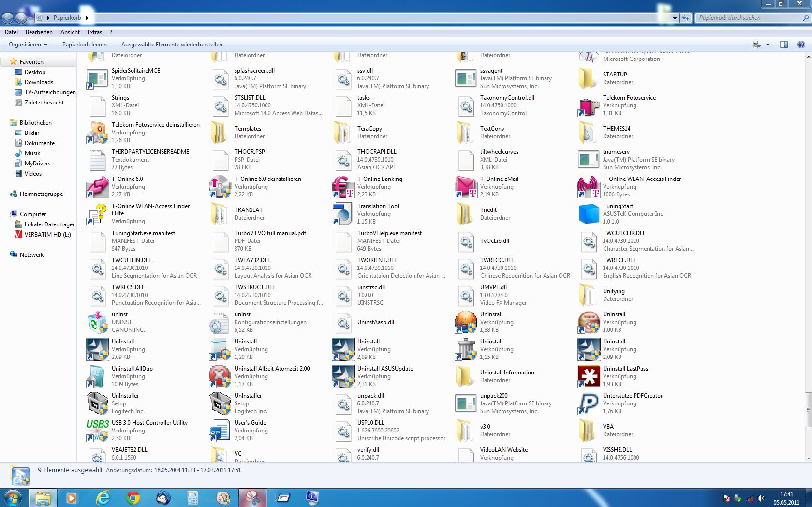Open the Bearbeiten menu
The height and width of the screenshot is (507, 812).
pos(39,32)
